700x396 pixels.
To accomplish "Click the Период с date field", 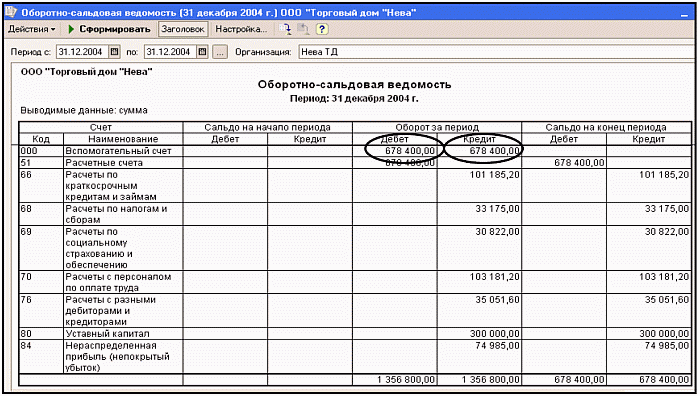I will [x=83, y=52].
